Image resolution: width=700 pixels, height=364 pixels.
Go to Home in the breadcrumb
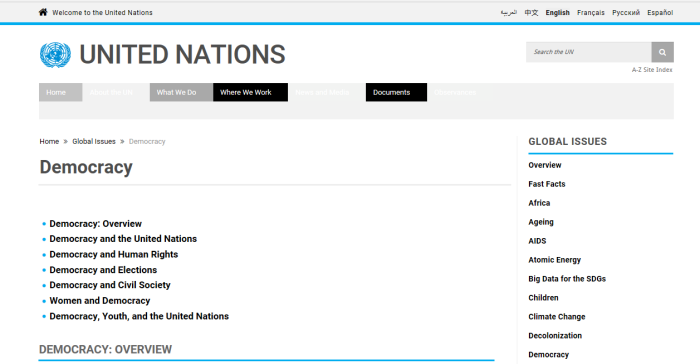tap(49, 142)
